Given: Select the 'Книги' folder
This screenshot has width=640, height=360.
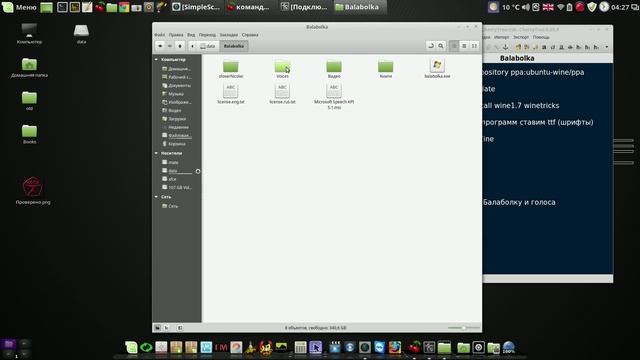Looking at the screenshot, I should click(385, 69).
